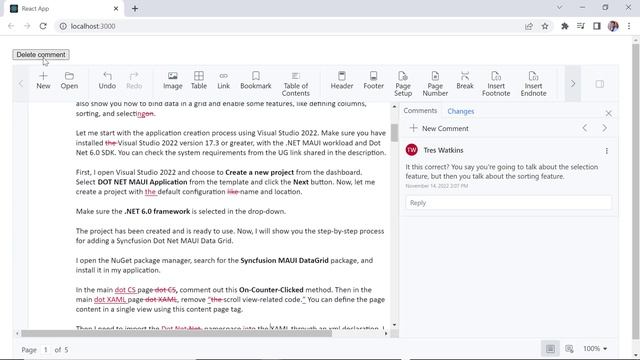Open the 100% zoom dropdown

coord(595,349)
